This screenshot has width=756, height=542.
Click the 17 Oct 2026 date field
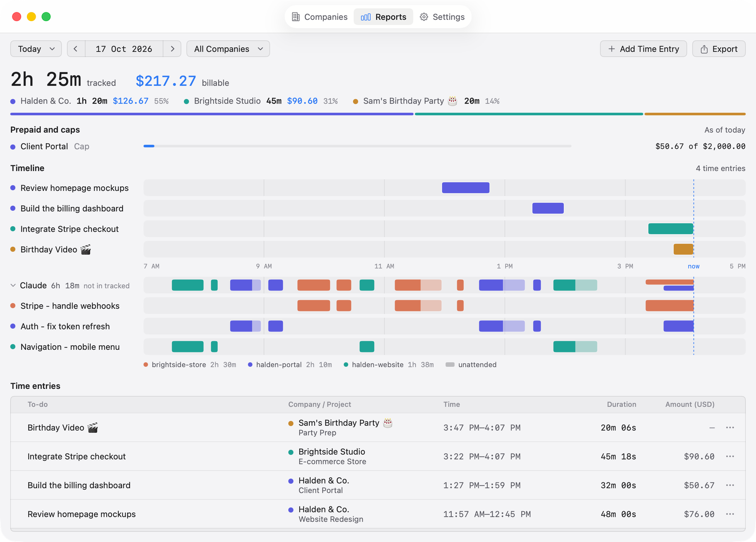pos(124,49)
